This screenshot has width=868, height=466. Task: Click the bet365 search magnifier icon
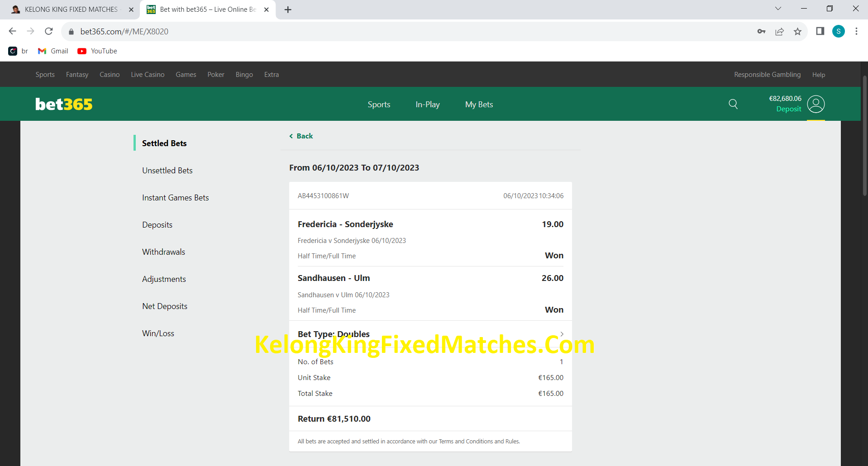point(733,104)
